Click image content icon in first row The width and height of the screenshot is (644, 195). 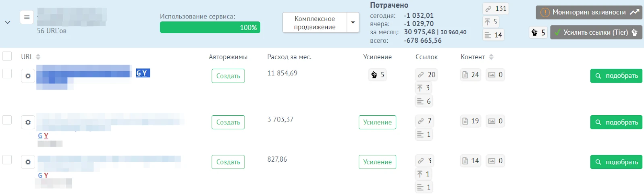pyautogui.click(x=495, y=75)
